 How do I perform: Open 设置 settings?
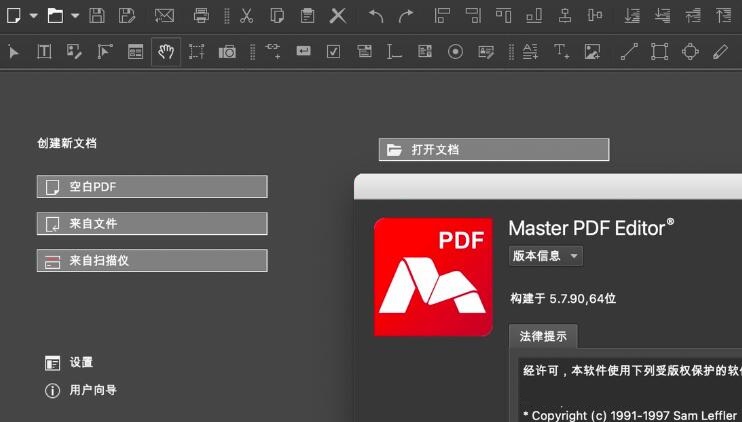click(x=69, y=363)
